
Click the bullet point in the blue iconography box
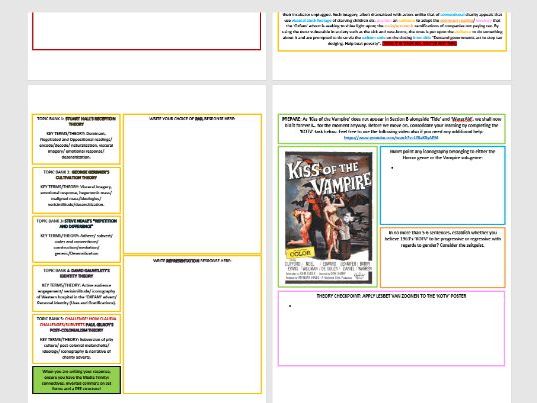pos(392,168)
